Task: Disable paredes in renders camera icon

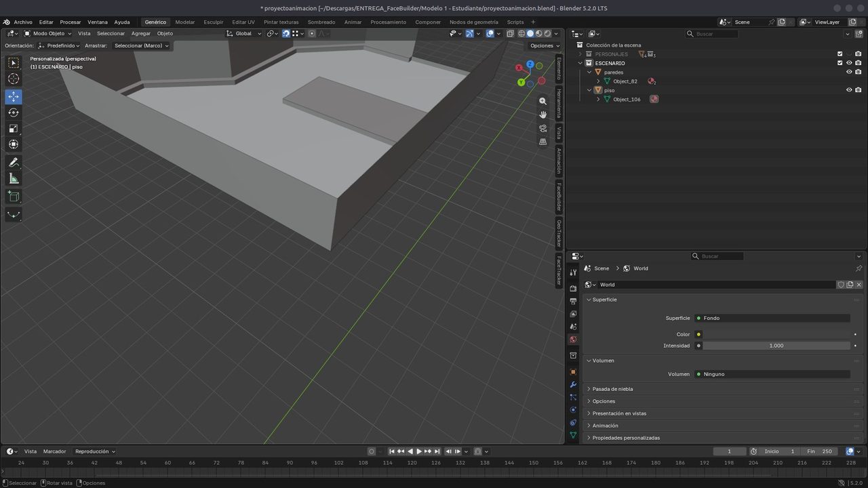Action: tap(859, 72)
